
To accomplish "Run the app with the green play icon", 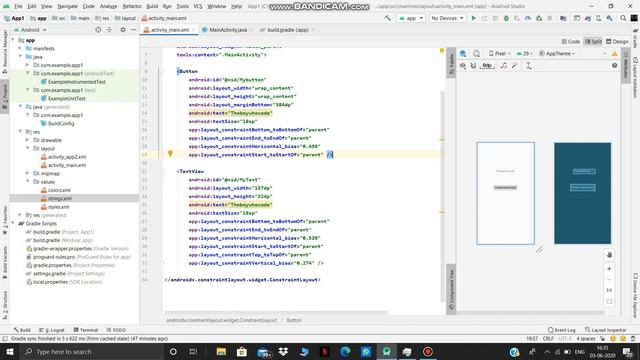I will click(x=473, y=18).
